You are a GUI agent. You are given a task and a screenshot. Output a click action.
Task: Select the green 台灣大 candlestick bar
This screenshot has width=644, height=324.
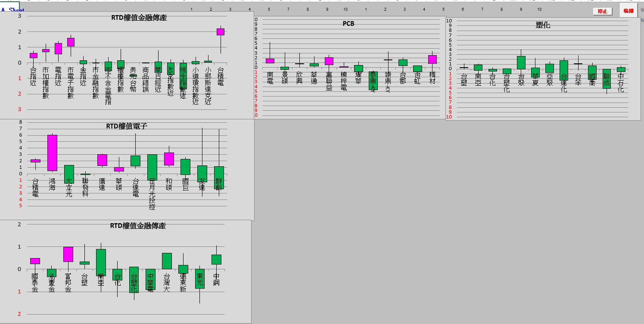[167, 261]
